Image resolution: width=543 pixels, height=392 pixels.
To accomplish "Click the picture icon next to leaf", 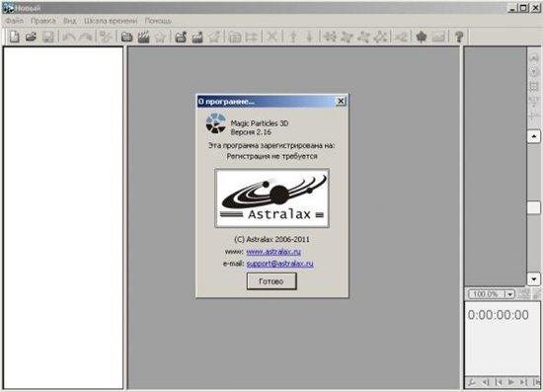I will pos(438,37).
